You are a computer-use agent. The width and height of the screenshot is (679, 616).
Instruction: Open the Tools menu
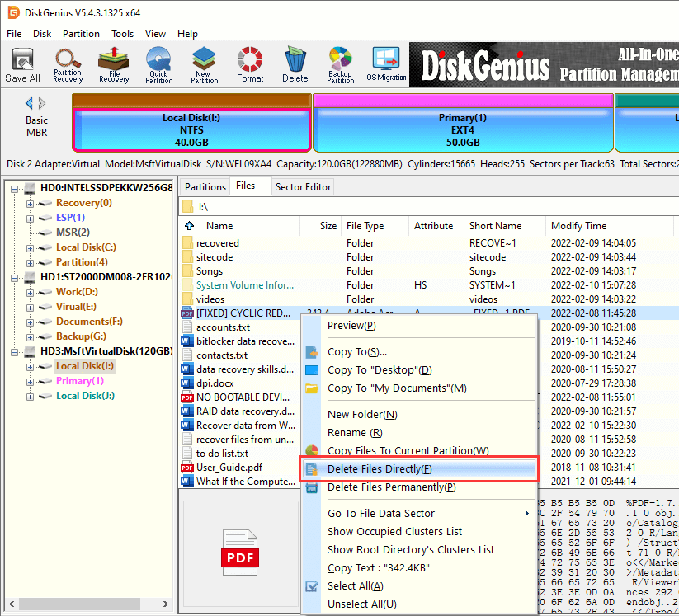(123, 34)
